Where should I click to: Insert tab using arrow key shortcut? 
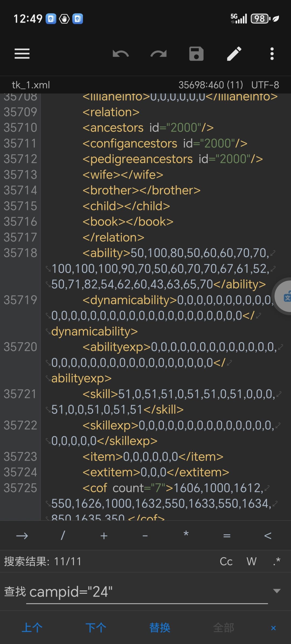pos(22,536)
